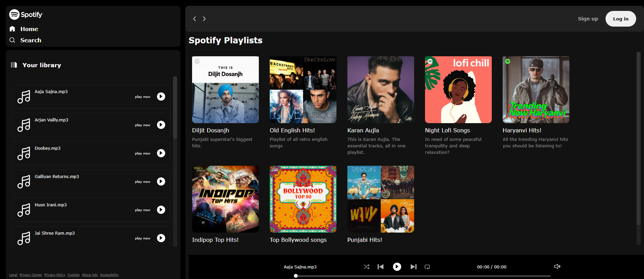This screenshot has height=279, width=644.
Task: Click the Log in button
Action: pyautogui.click(x=621, y=19)
